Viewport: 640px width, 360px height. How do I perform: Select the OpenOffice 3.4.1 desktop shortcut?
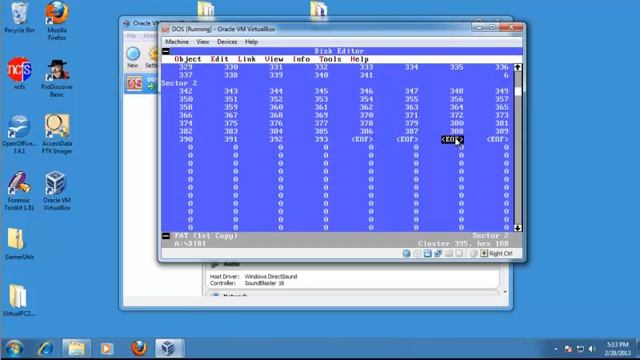click(x=19, y=134)
